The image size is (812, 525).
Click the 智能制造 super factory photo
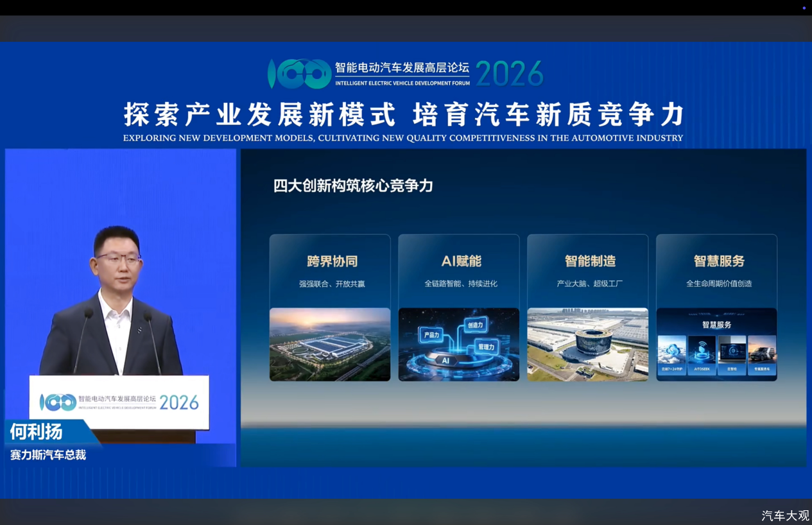pos(587,345)
